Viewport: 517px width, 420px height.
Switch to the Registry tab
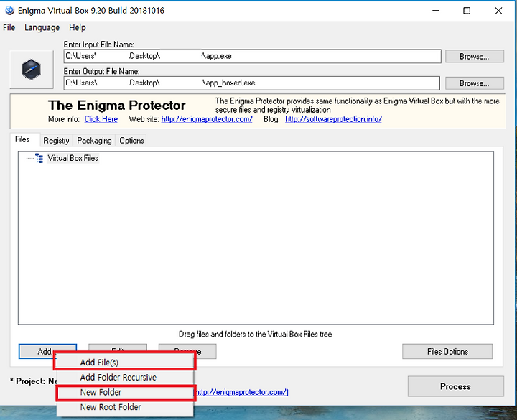coord(57,141)
